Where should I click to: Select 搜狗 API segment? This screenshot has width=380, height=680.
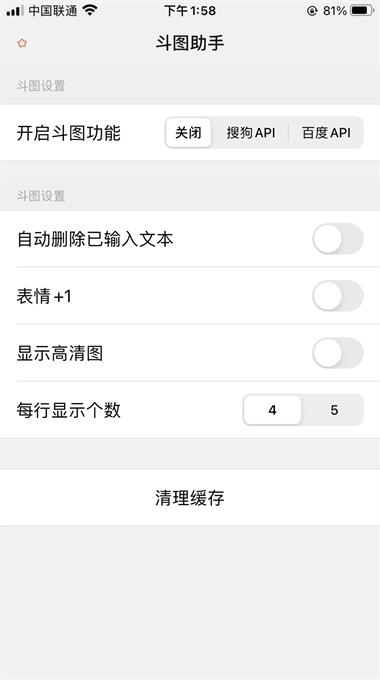(x=251, y=133)
